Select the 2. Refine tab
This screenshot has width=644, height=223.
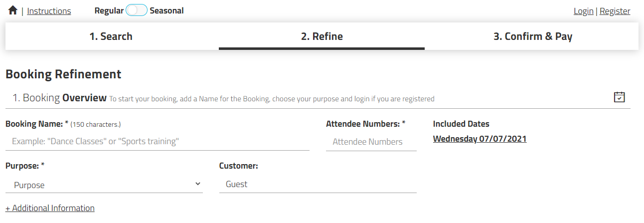point(322,36)
